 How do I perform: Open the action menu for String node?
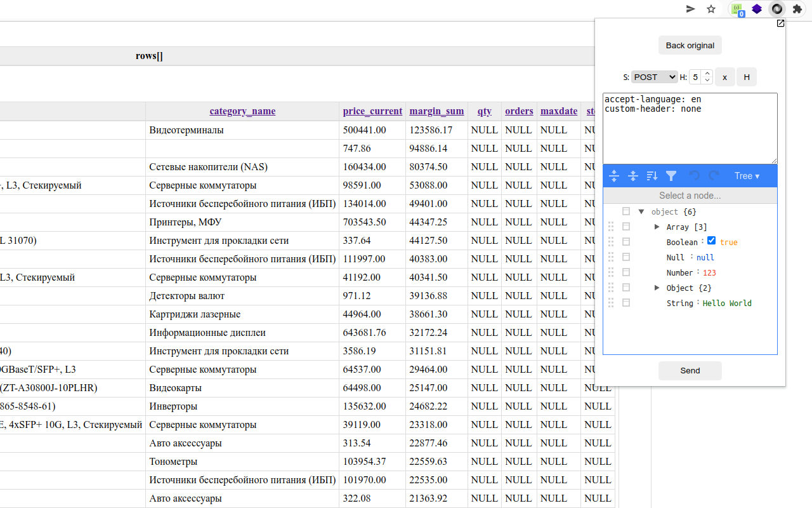point(626,303)
